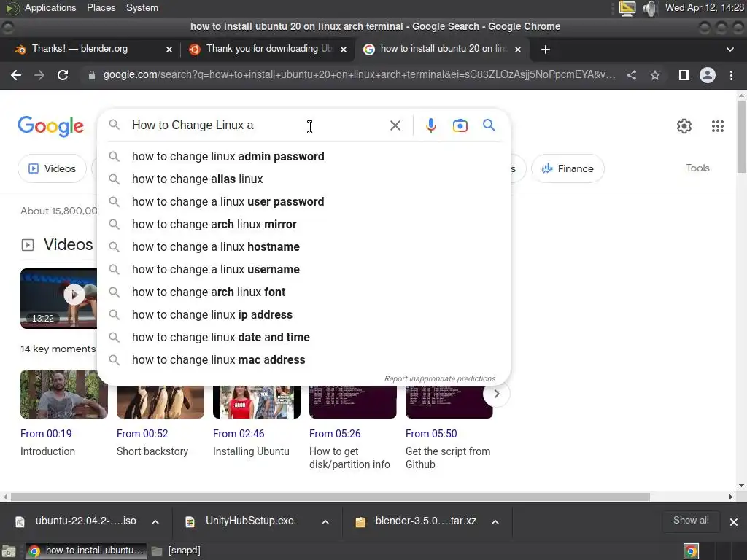Click the Chrome forward arrow

pos(39,75)
